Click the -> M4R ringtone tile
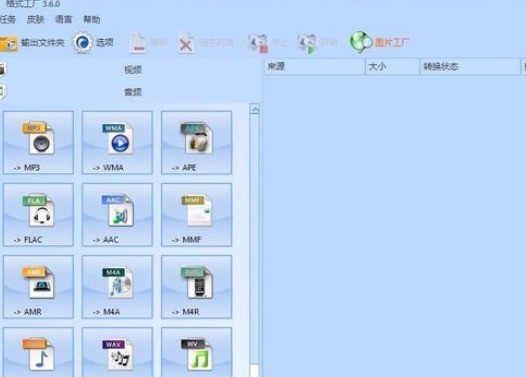 [x=196, y=287]
